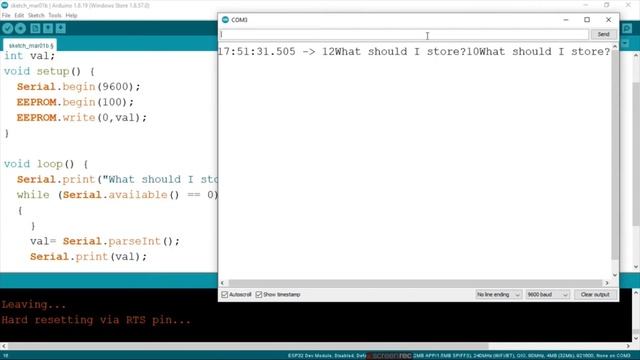Open the No line ending dropdown

click(498, 294)
